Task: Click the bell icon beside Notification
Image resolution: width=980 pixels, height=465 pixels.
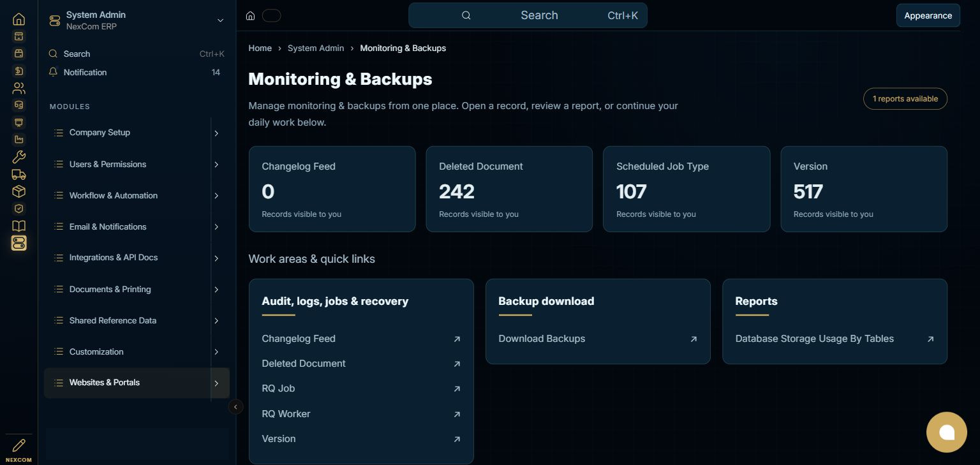Action: coord(54,72)
